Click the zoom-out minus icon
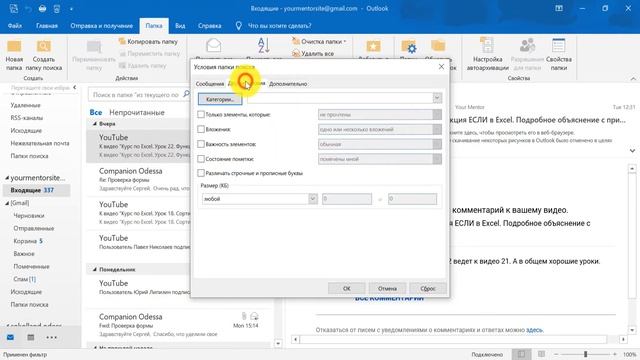Viewport: 640px width, 360px height. pyautogui.click(x=556, y=354)
